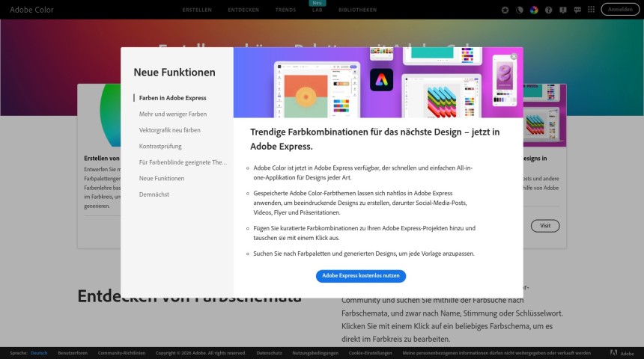The image size is (644, 359).
Task: Open the Deutsch language selector
Action: 39,352
